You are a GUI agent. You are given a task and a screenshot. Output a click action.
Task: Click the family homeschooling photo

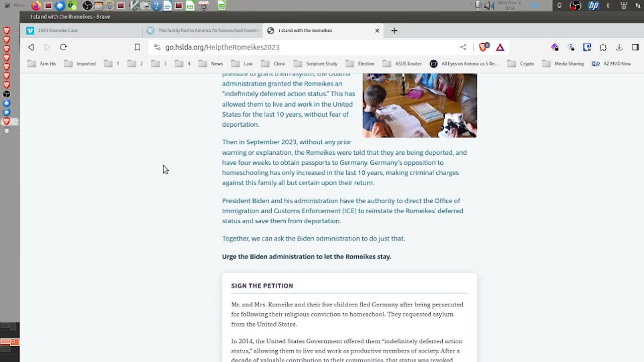[420, 106]
